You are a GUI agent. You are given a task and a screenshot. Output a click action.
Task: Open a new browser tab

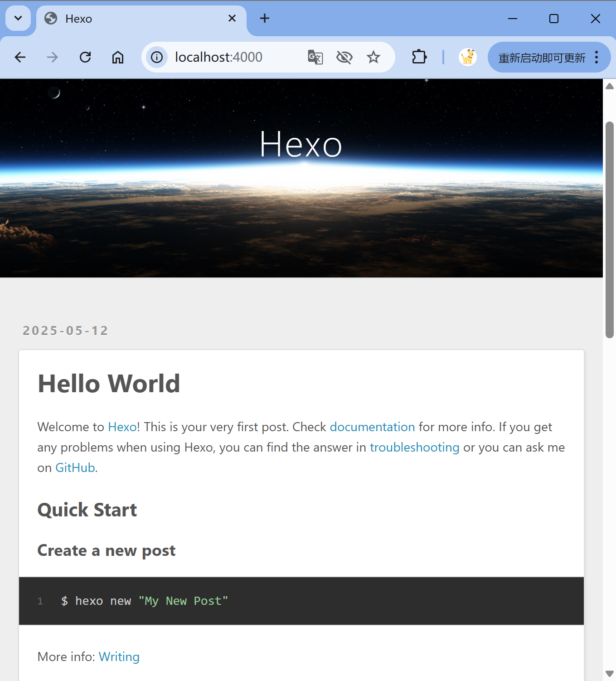tap(265, 19)
